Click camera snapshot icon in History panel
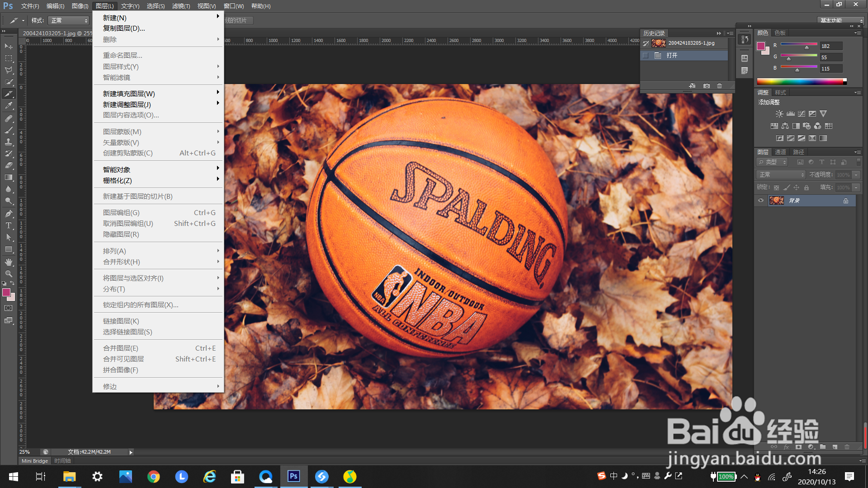This screenshot has height=488, width=868. coord(706,86)
